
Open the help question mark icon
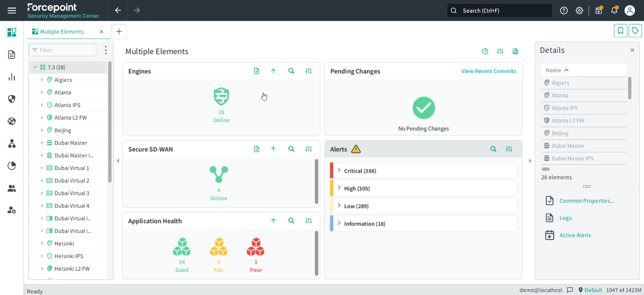tap(564, 10)
